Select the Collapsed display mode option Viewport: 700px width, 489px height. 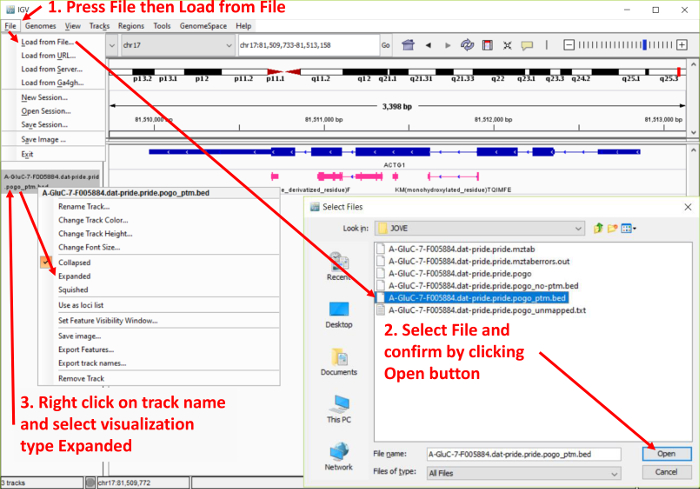pos(74,263)
